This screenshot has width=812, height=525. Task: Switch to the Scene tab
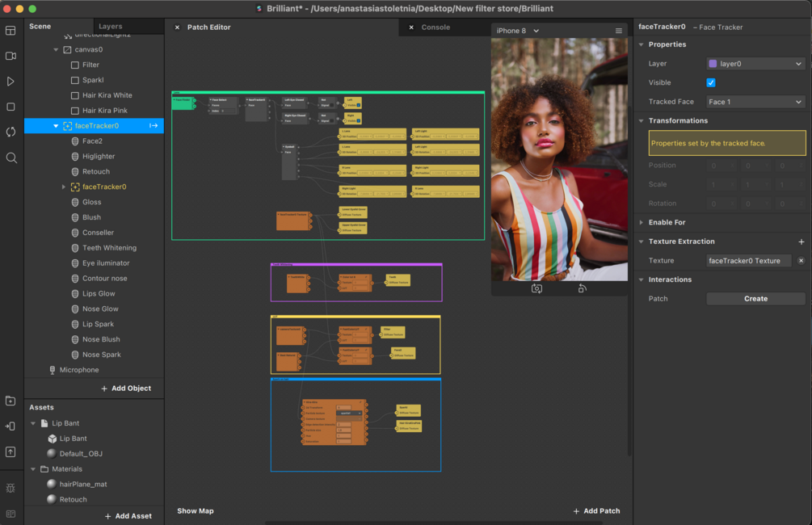(40, 27)
